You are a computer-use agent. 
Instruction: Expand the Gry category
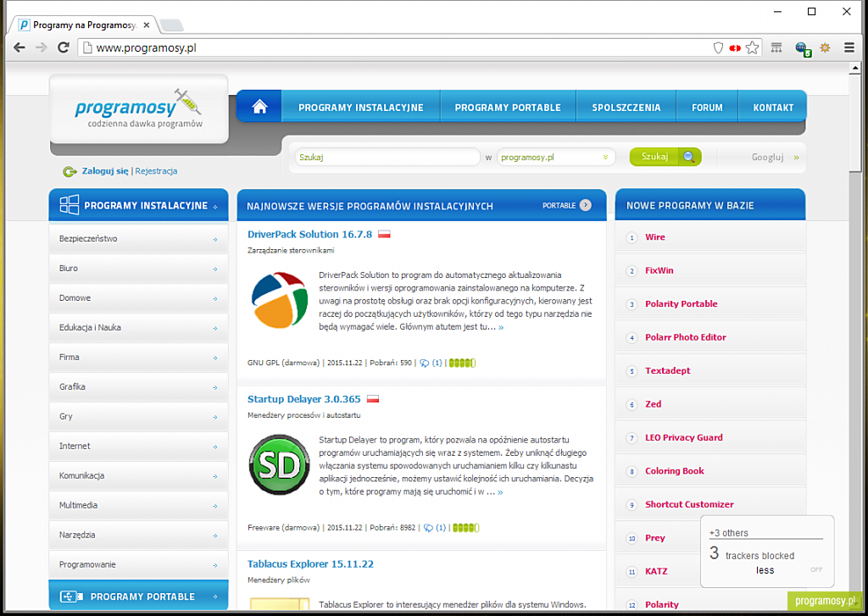point(138,417)
